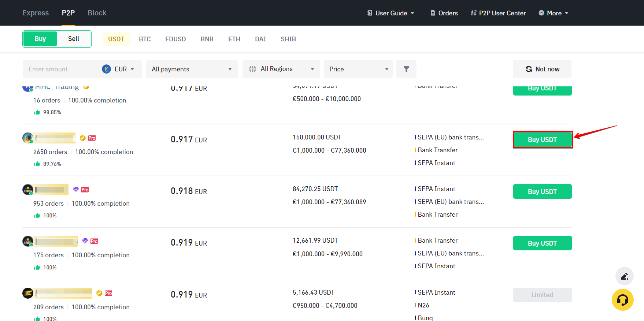Screen dimensions: 644x321
Task: Select the BNB crypto tab
Action: [x=207, y=39]
